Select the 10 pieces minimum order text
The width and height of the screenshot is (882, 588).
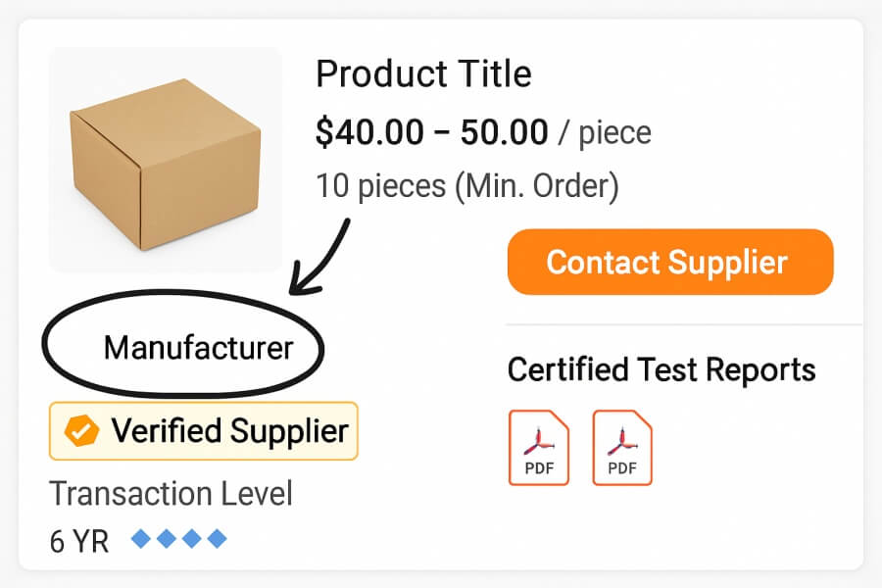(381, 184)
